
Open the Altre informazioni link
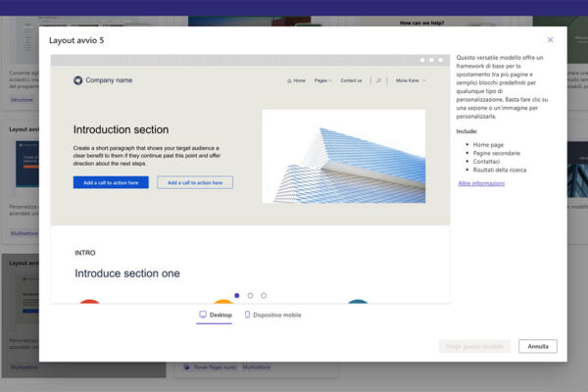481,183
